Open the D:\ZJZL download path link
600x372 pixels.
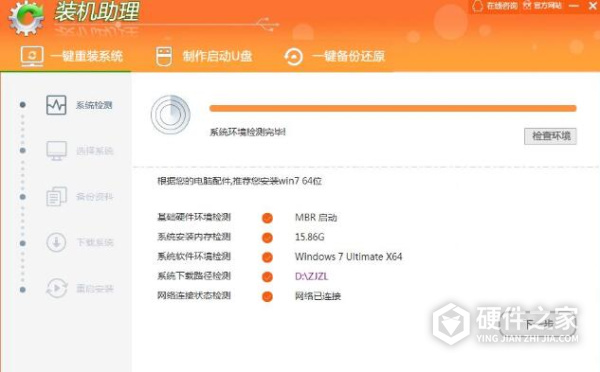coord(311,276)
